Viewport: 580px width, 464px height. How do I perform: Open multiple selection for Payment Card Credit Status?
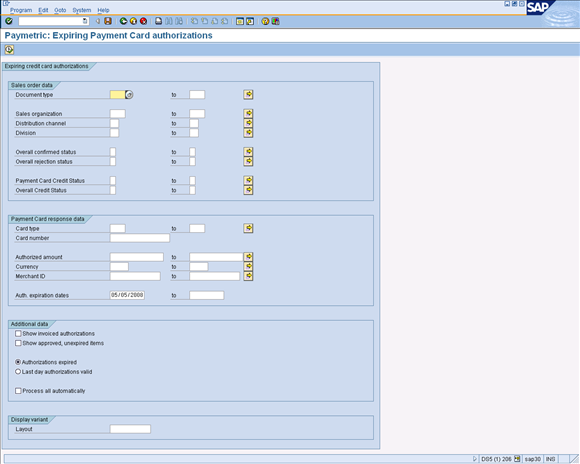[248, 180]
